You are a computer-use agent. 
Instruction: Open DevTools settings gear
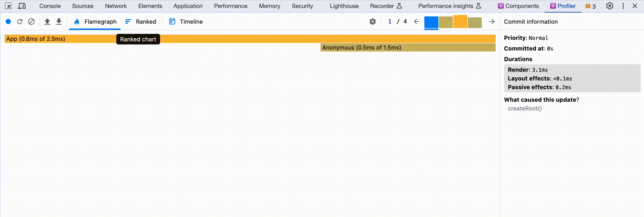pos(609,6)
